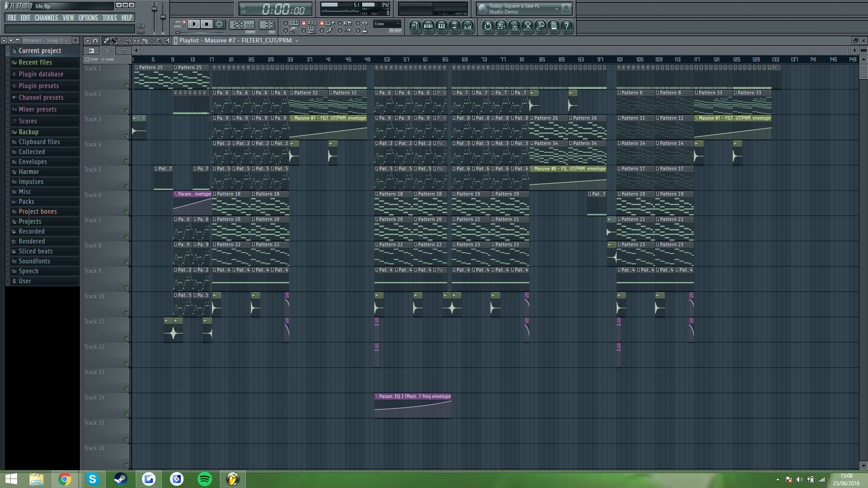Open the mixer window from toolbar

tap(467, 26)
